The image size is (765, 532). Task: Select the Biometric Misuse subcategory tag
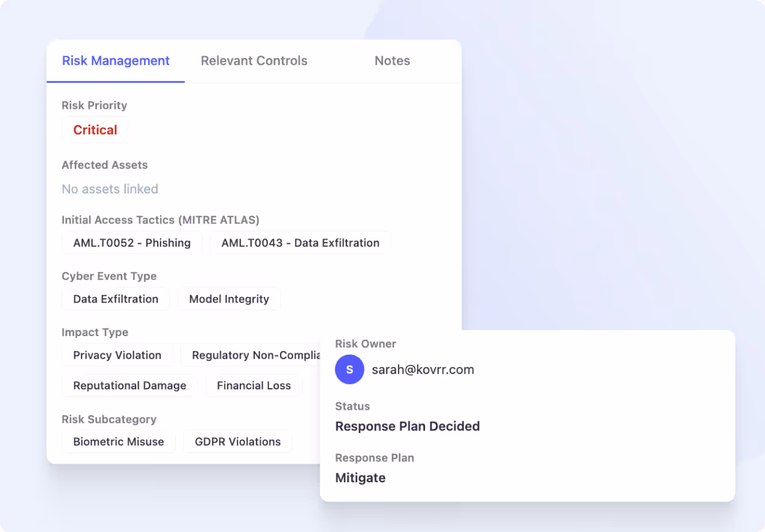[118, 442]
